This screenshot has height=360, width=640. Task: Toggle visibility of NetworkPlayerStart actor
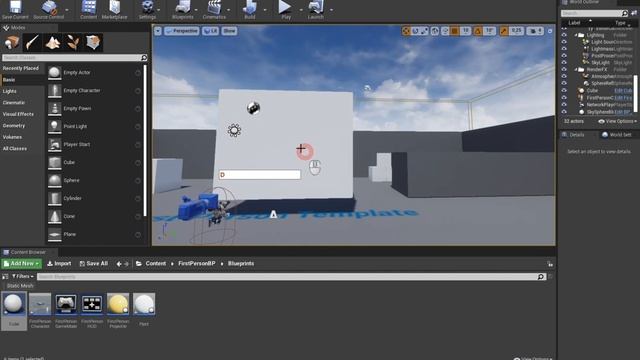click(564, 104)
